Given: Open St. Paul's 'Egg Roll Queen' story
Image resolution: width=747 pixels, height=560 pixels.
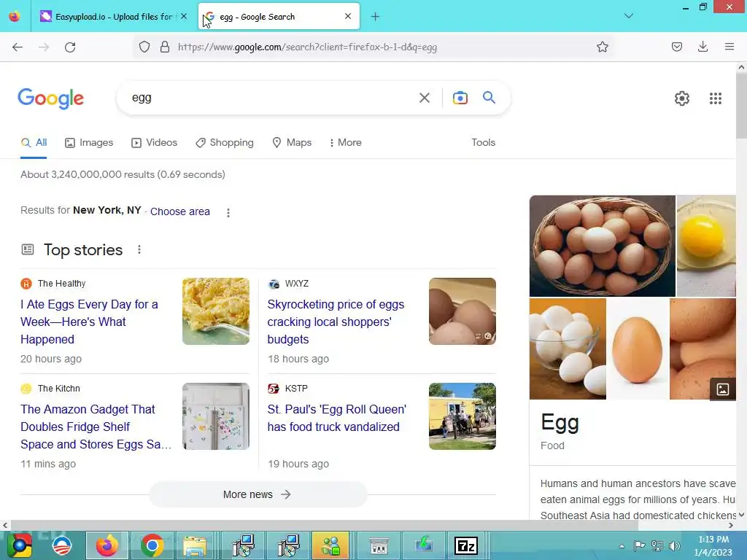Looking at the screenshot, I should pyautogui.click(x=337, y=418).
